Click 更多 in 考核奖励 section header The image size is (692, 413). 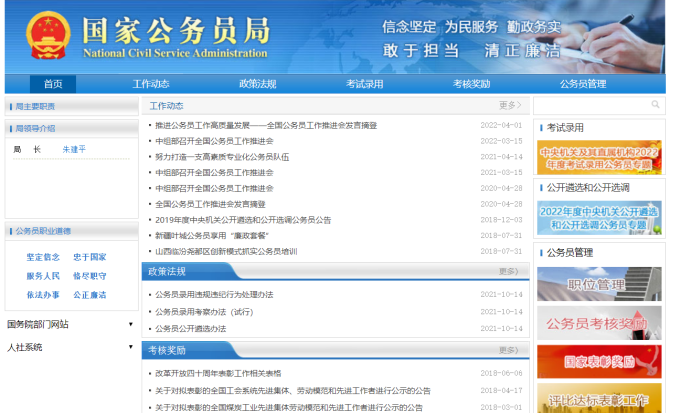[x=508, y=350]
